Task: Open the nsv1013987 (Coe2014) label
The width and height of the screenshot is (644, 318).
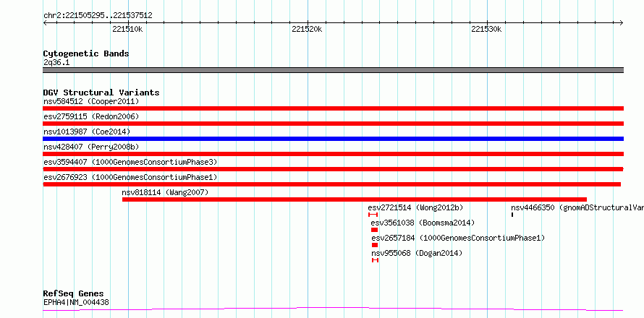Action: tap(87, 132)
